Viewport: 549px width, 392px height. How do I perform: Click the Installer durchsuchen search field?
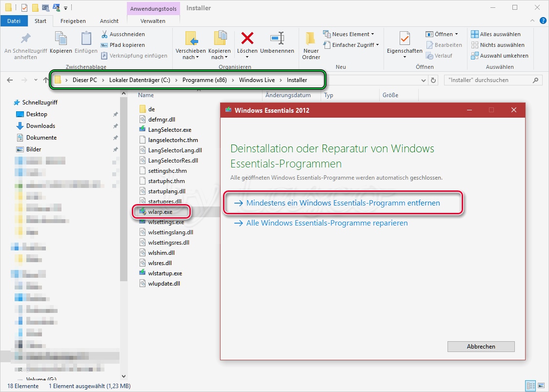(492, 80)
